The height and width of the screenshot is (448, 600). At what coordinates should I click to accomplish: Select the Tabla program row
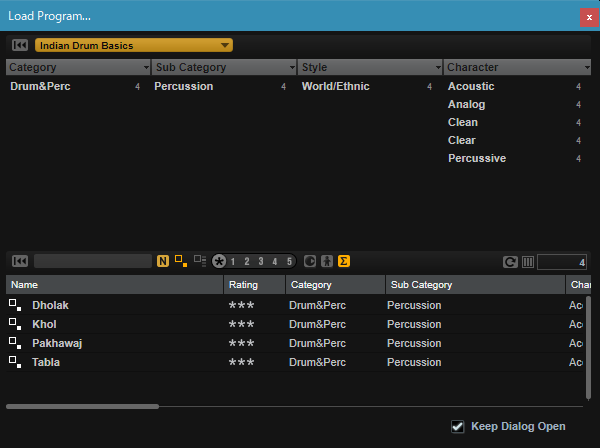295,362
